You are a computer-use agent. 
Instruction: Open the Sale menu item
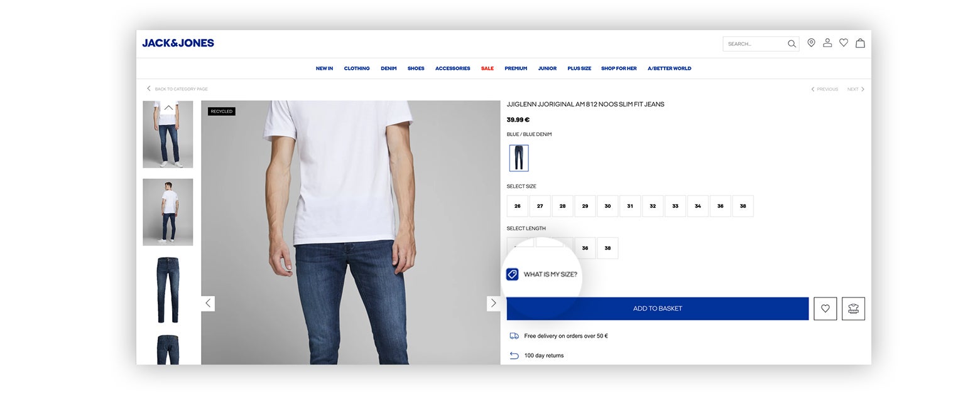(x=487, y=68)
